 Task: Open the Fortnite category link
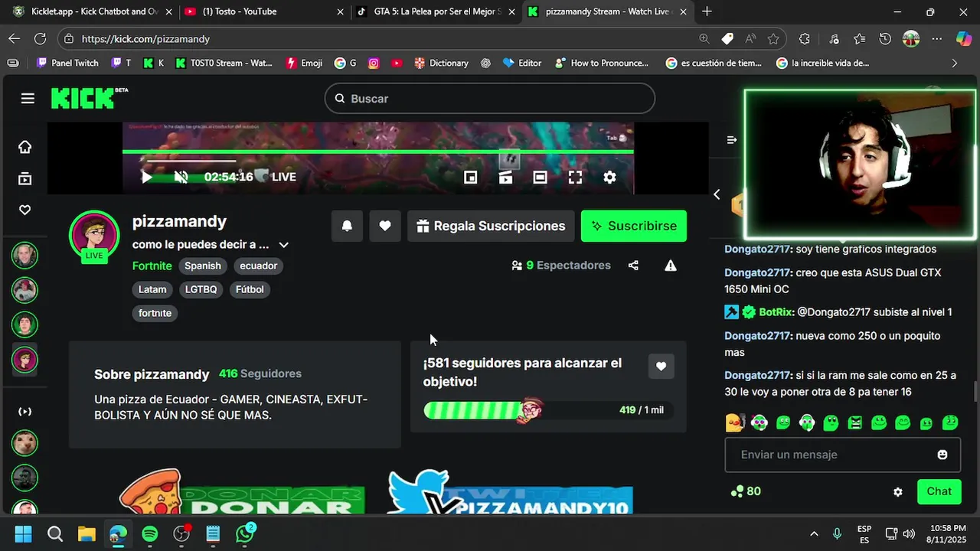152,266
